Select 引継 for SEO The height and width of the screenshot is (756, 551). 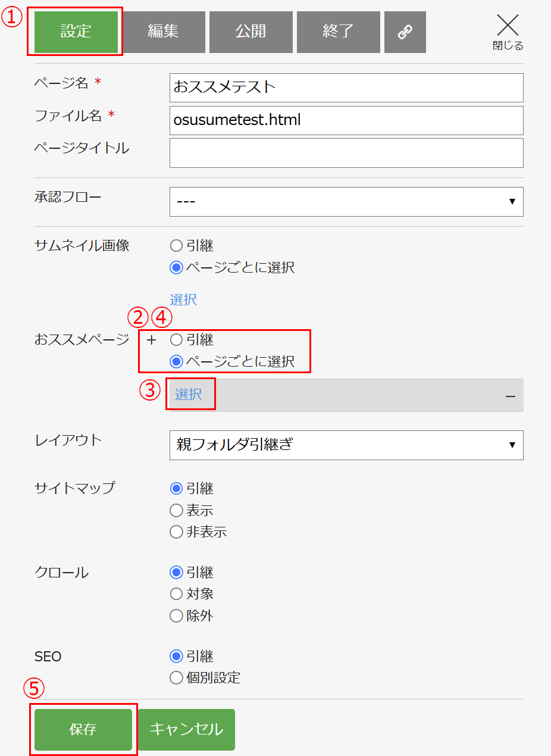tap(176, 657)
